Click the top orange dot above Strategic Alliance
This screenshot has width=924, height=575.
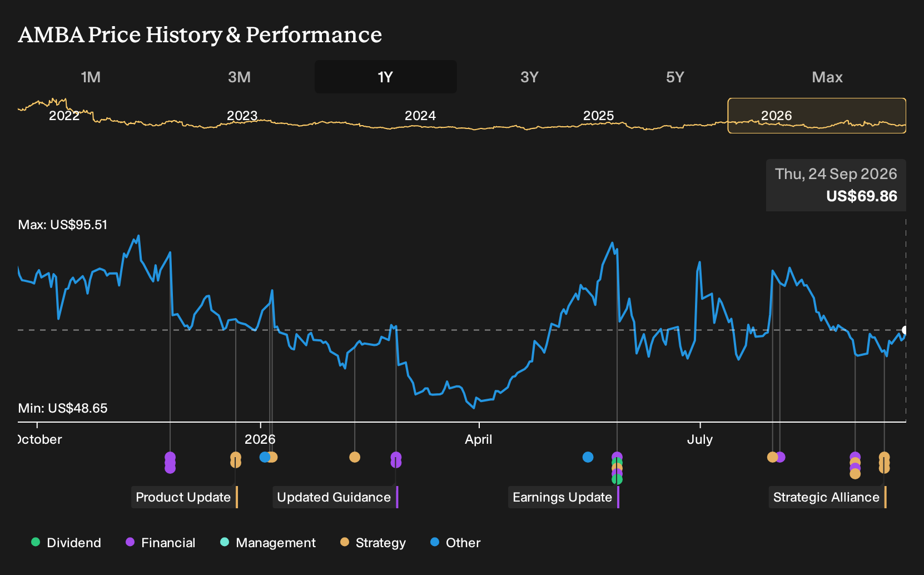click(x=884, y=457)
